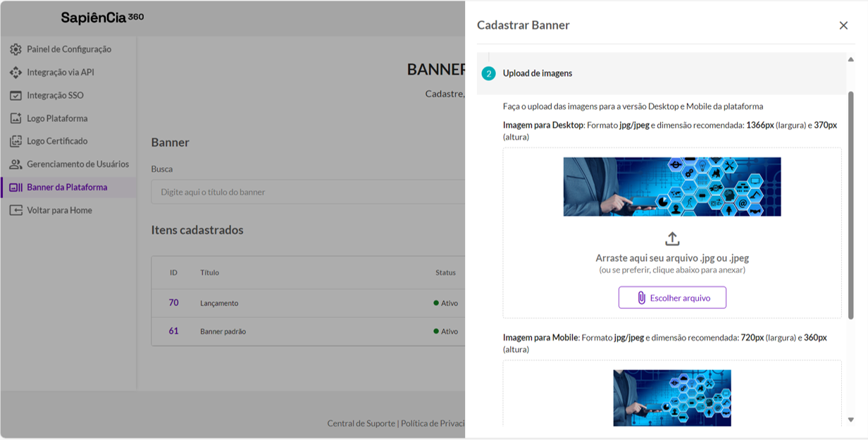Close the Cadastrar Banner panel

843,25
